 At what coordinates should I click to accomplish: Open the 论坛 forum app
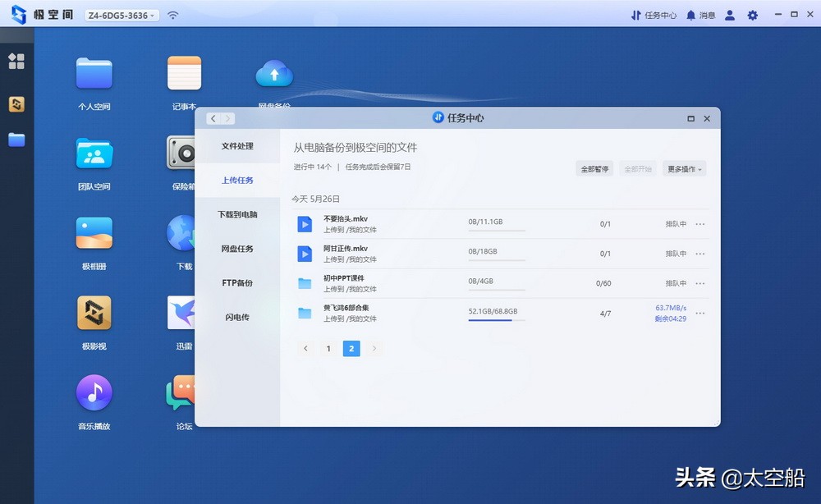(180, 392)
